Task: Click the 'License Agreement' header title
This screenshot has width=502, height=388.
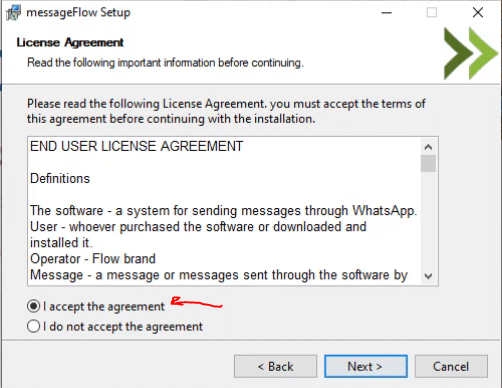Action: click(x=70, y=42)
